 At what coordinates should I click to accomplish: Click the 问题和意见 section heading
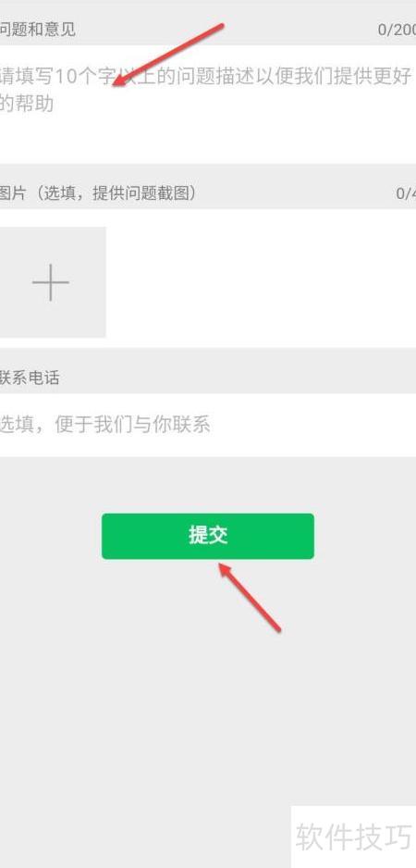pyautogui.click(x=38, y=29)
